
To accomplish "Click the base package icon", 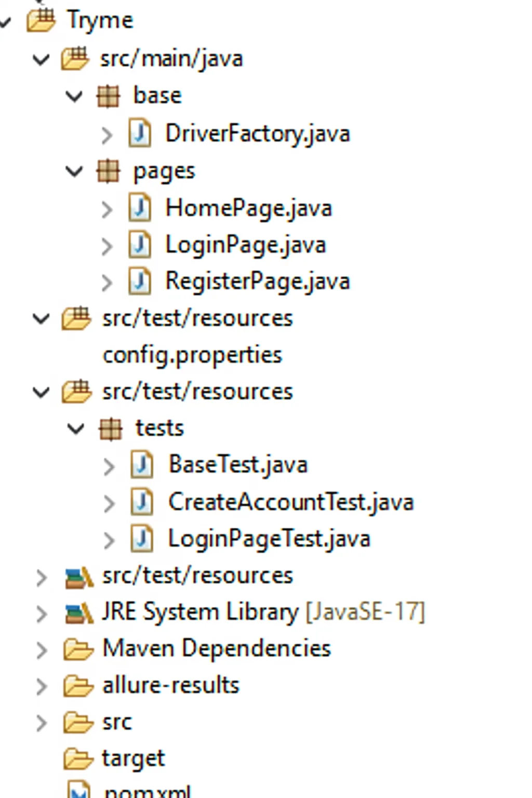I will 108,96.
